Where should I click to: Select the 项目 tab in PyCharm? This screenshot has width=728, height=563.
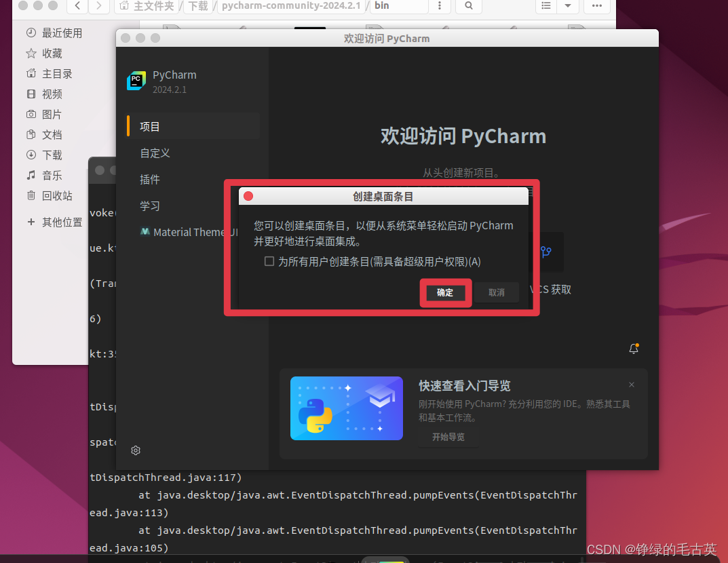(193, 126)
